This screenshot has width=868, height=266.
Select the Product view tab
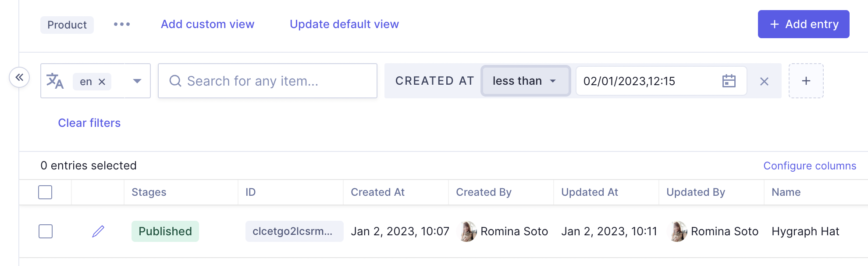point(67,25)
